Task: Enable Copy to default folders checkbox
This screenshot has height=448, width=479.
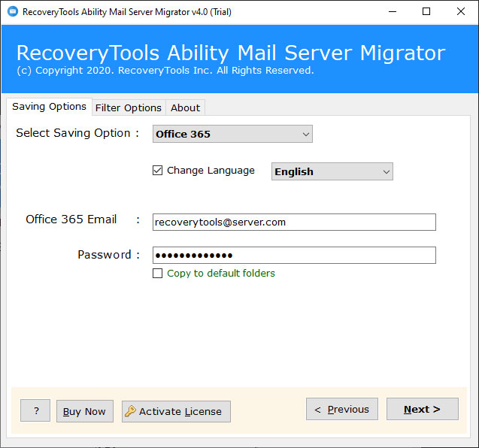Action: pyautogui.click(x=158, y=273)
